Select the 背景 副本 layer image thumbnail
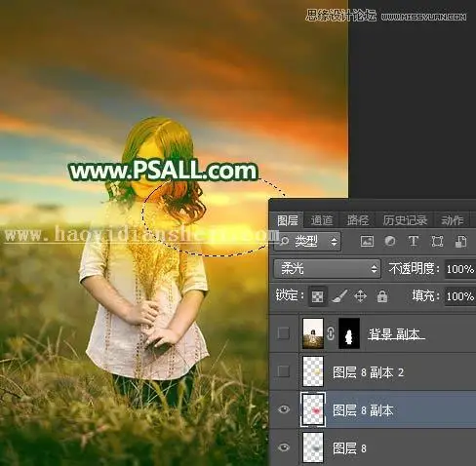 [x=313, y=333]
